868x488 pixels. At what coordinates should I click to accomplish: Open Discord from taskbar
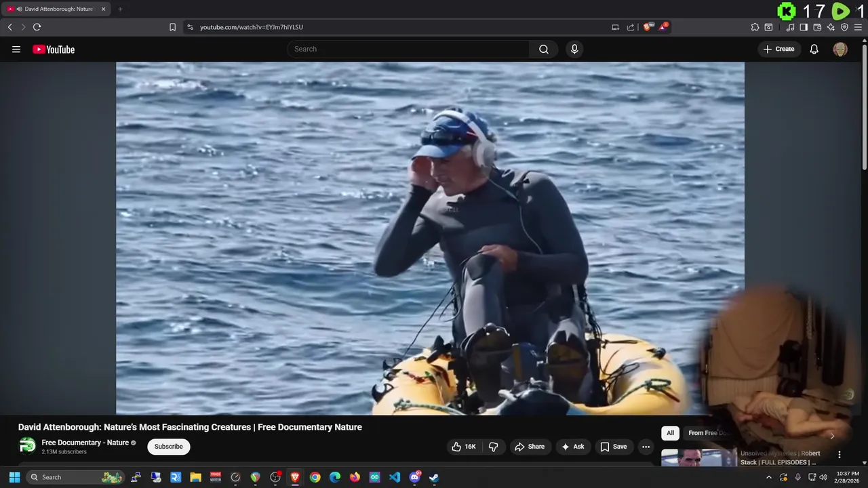(x=415, y=477)
